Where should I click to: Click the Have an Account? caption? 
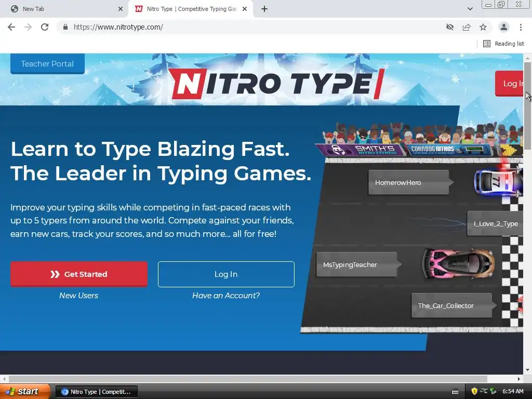click(x=226, y=296)
